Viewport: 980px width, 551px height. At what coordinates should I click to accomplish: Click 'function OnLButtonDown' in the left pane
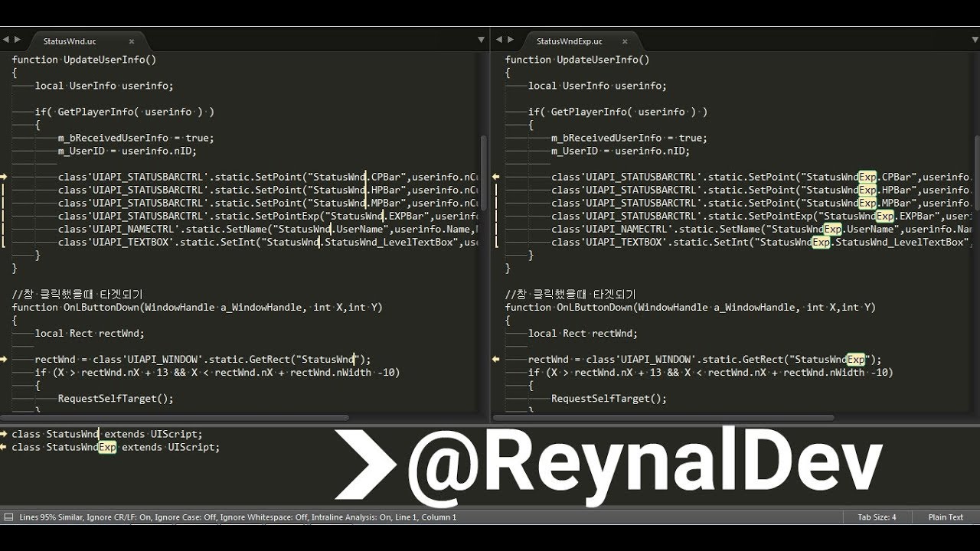pyautogui.click(x=197, y=307)
